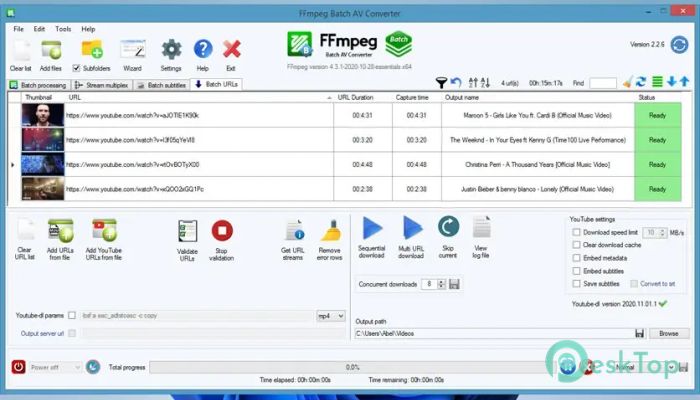Switch to Batch subtitles tab
Screen dimensions: 700x400
pos(161,85)
